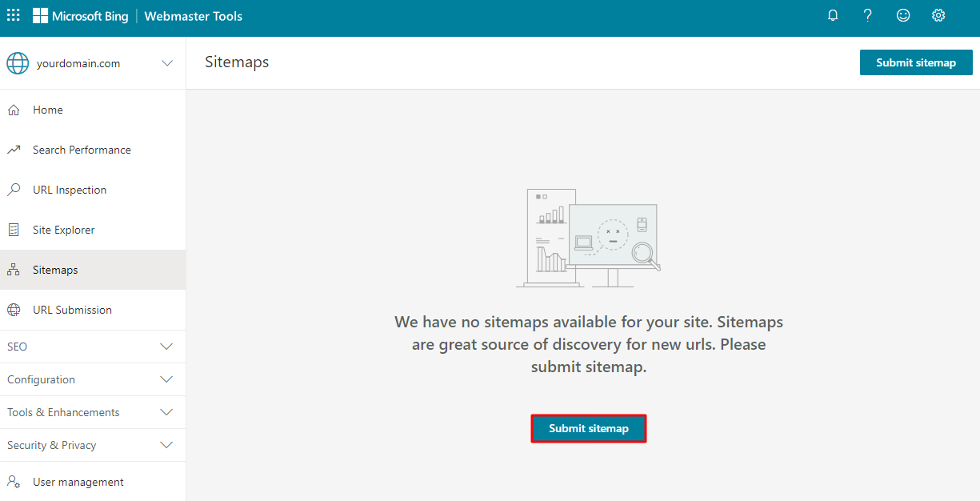Click the Configuration section label
The height and width of the screenshot is (501, 980).
coord(41,379)
